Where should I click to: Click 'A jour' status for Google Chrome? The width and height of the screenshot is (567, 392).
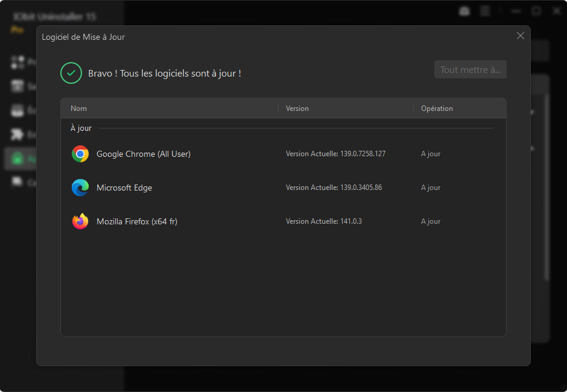(x=431, y=154)
